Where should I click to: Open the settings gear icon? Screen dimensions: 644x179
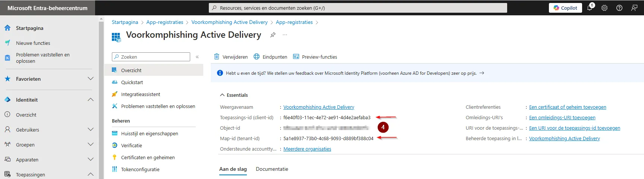604,8
